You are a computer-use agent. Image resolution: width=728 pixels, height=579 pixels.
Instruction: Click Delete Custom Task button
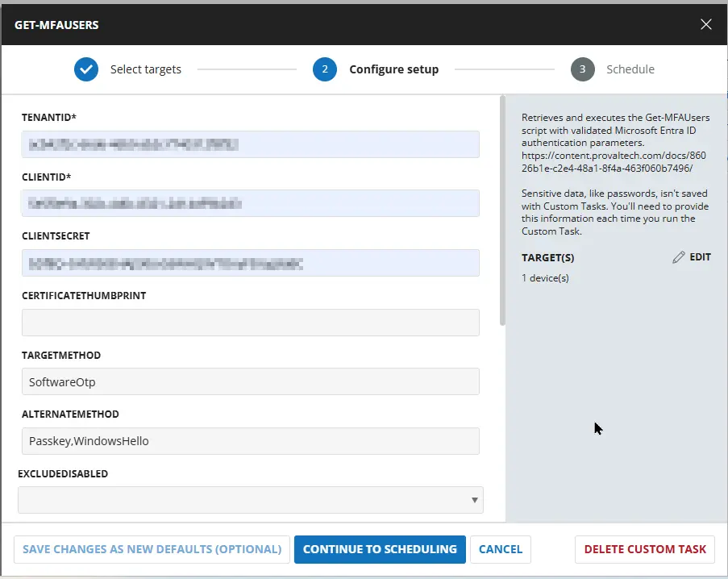click(645, 549)
